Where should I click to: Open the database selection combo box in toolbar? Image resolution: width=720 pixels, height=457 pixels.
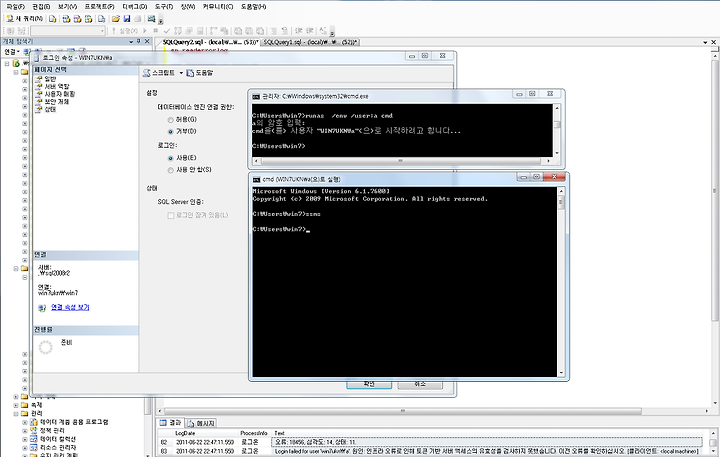coord(68,31)
